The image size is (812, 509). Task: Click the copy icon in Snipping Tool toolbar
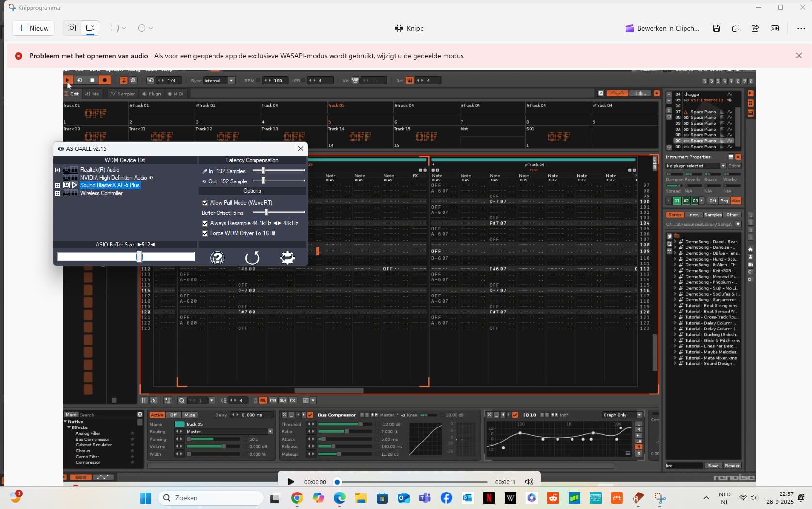coord(735,28)
